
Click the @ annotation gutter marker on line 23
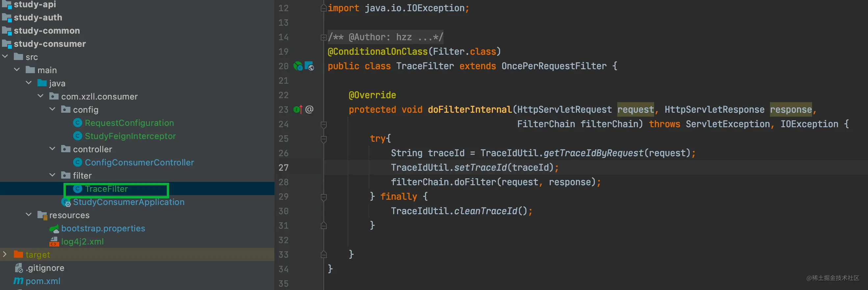pos(309,109)
